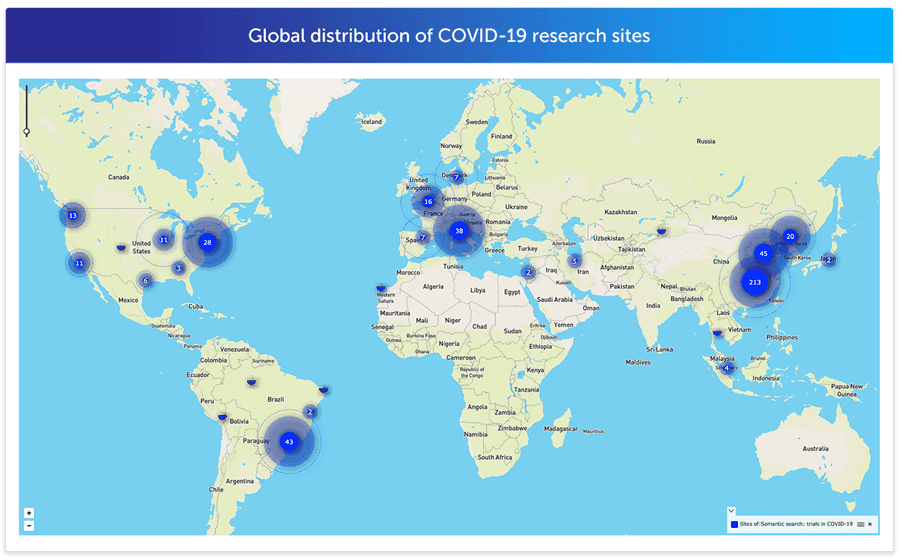The image size is (900, 559).
Task: Click the cluster marker labeled 2 over Japan
Action: pos(828,259)
